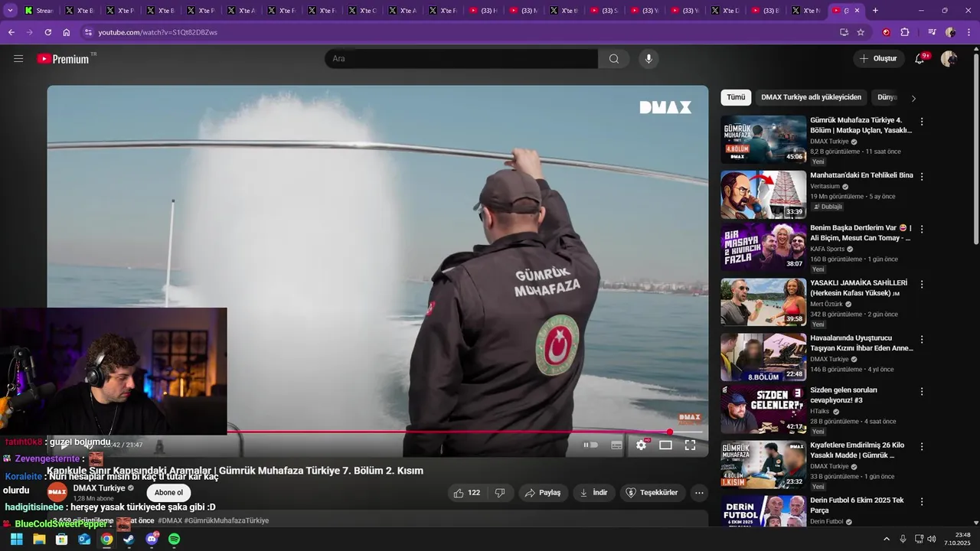The image size is (980, 551).
Task: Open browser home page icon
Action: pyautogui.click(x=67, y=32)
